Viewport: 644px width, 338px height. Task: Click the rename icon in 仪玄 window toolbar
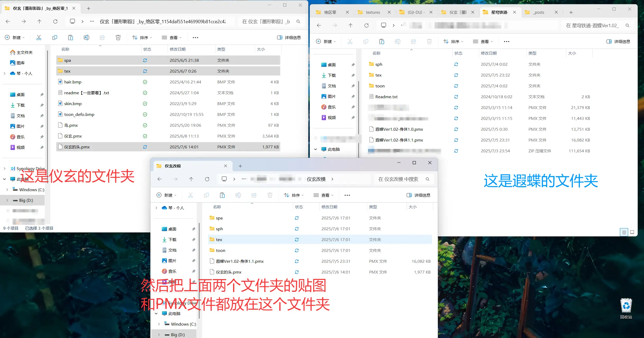click(x=86, y=37)
